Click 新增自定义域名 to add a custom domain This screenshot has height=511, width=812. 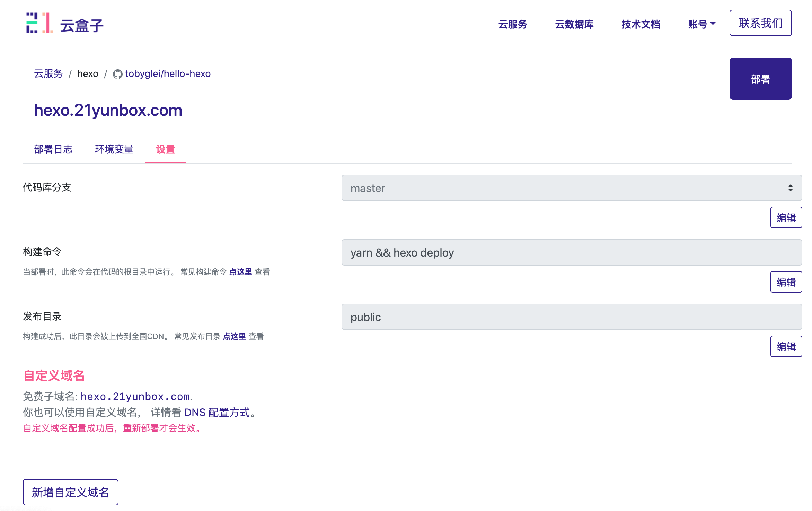pyautogui.click(x=70, y=492)
